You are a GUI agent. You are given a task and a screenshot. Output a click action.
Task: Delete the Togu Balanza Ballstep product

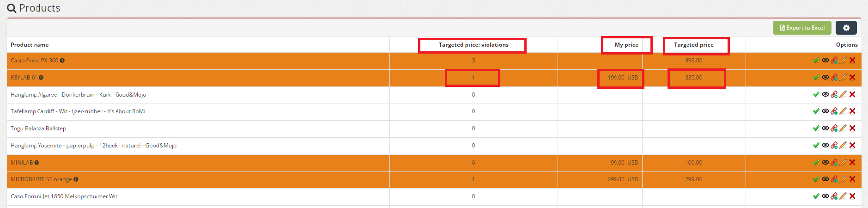click(x=852, y=128)
